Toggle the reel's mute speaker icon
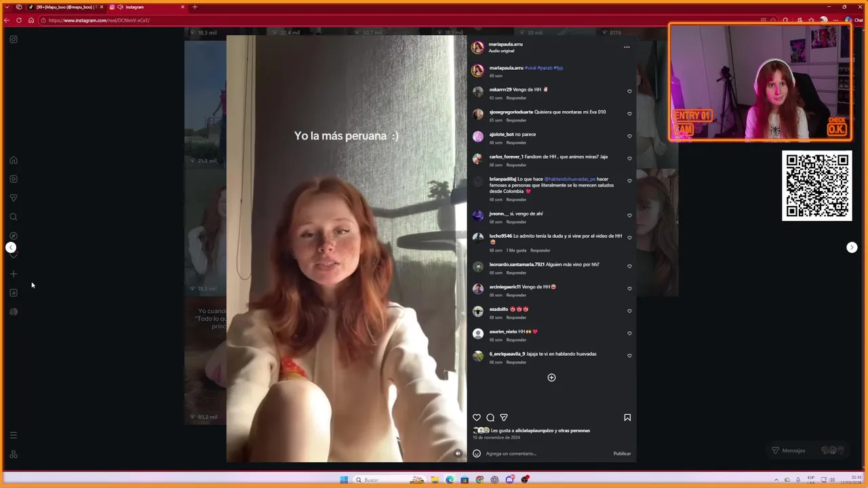The width and height of the screenshot is (868, 488). click(x=458, y=453)
